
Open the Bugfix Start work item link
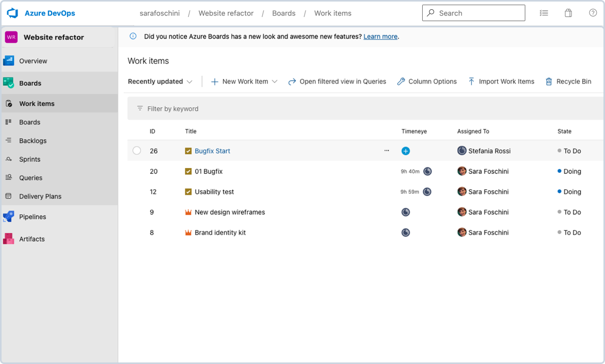coord(212,151)
